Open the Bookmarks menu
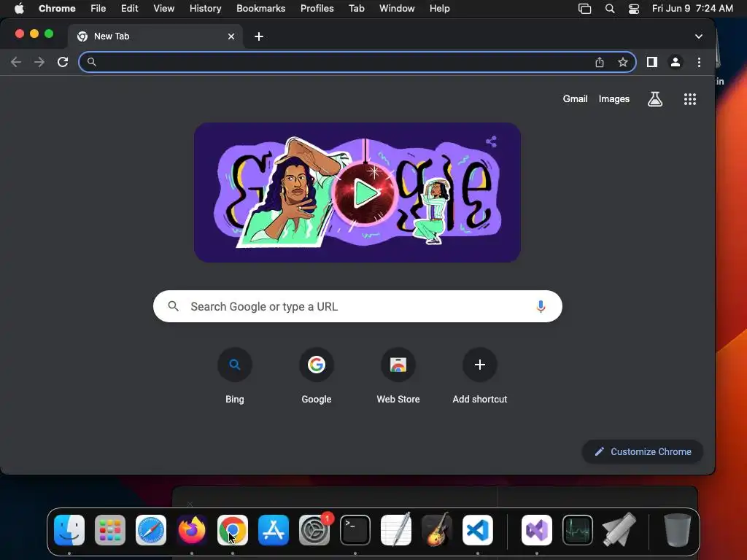The image size is (747, 560). click(x=260, y=9)
